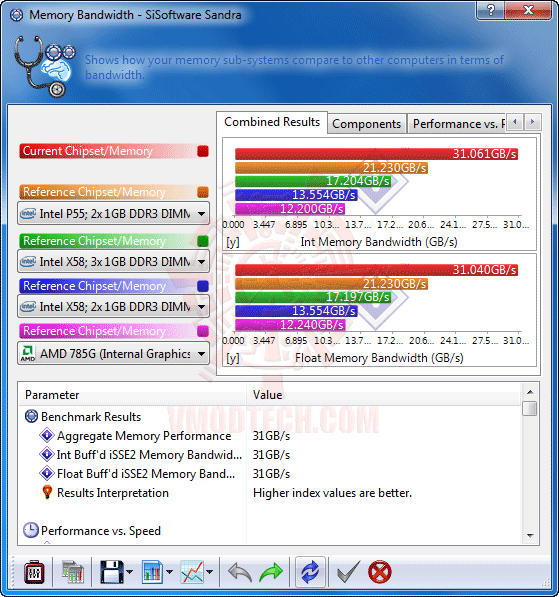The width and height of the screenshot is (559, 597).
Task: Expand the line graph dropdown arrow
Action: point(209,572)
